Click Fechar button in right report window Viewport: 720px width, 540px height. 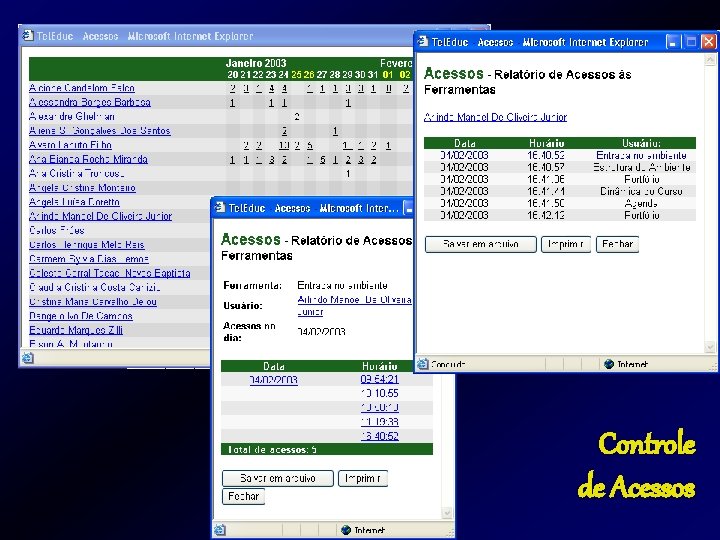click(x=617, y=244)
